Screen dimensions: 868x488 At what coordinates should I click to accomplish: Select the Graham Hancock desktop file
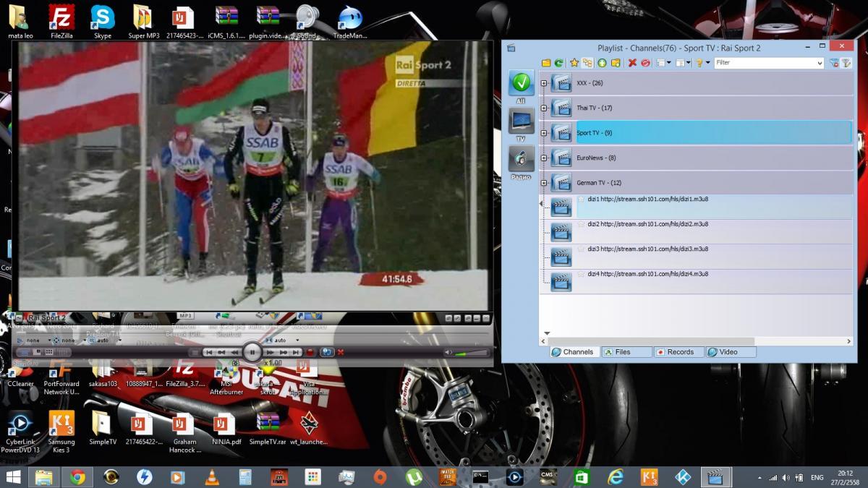point(184,432)
